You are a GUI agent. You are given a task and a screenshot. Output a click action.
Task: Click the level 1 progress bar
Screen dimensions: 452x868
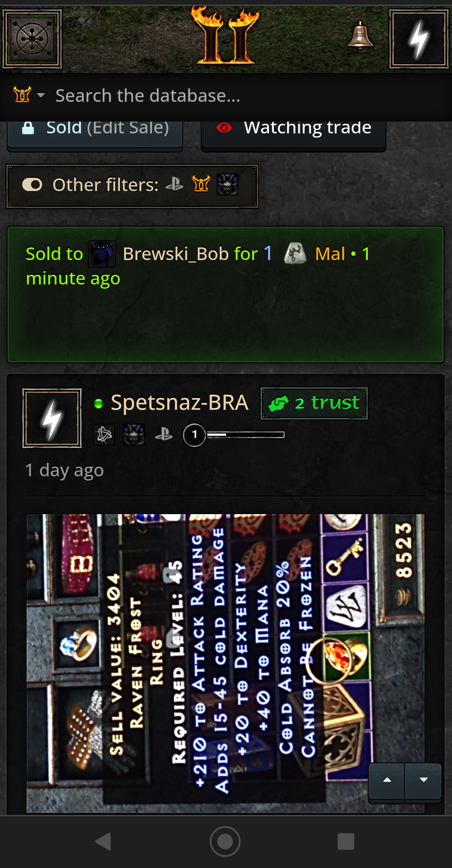click(245, 435)
